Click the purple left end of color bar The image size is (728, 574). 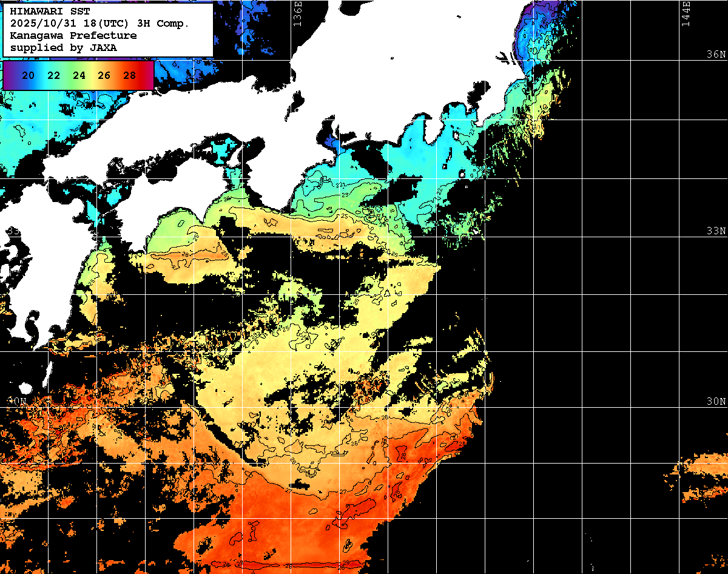(8, 76)
